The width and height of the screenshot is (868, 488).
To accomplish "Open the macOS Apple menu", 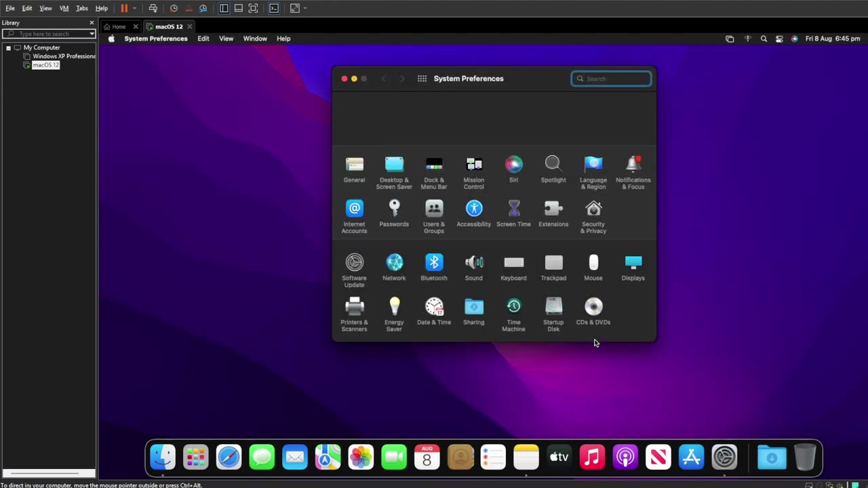I will [x=111, y=39].
